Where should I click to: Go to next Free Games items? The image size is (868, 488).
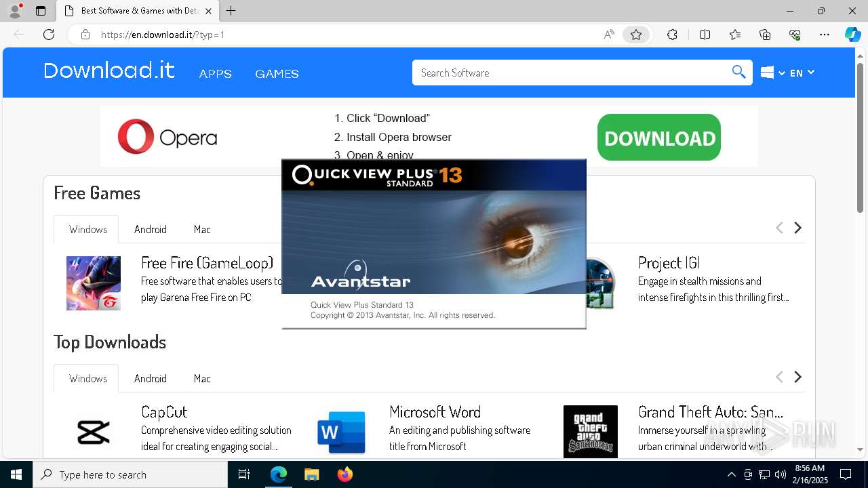point(798,228)
